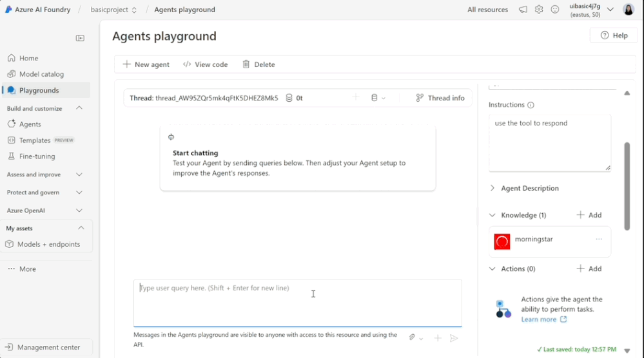Open the feedback smiley icon
644x358 pixels.
[555, 10]
